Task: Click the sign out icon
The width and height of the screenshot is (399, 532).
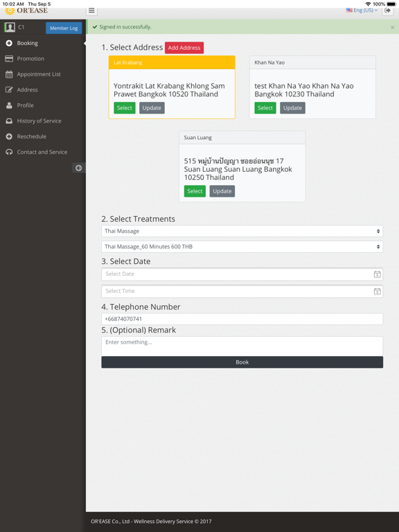Action: point(387,10)
